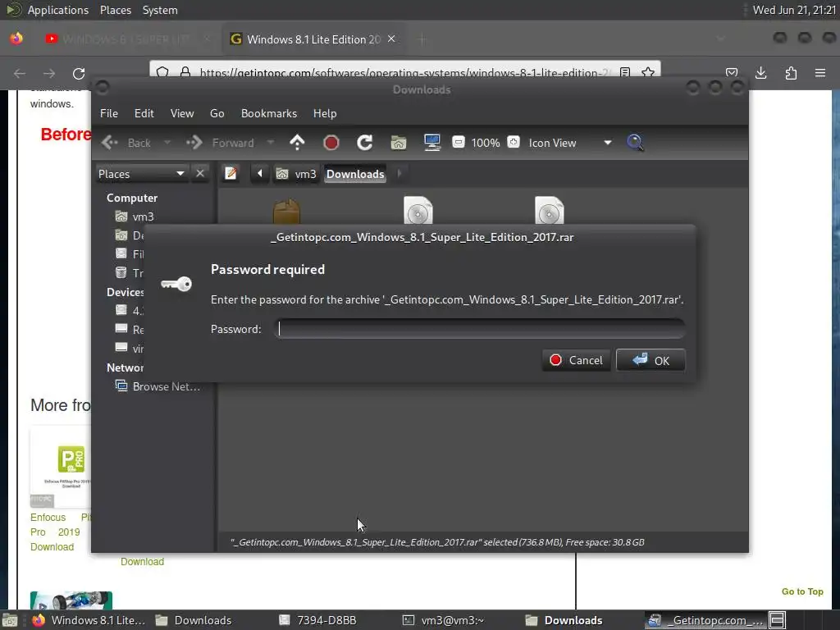Open the Edit menu
This screenshot has height=630, width=840.
pyautogui.click(x=144, y=113)
